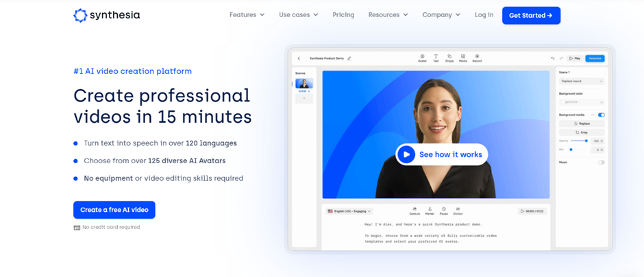Screen dimensions: 644x277
Task: Click the undo arrow in the editor
Action: click(553, 58)
